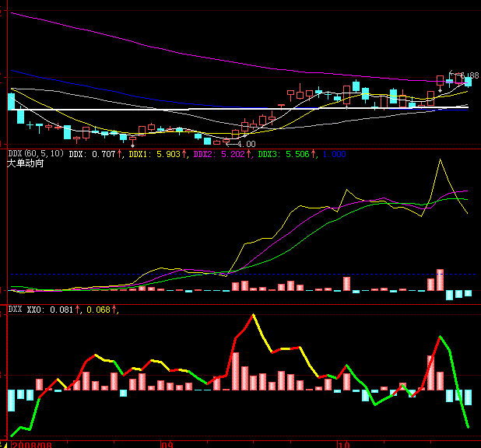The width and height of the screenshot is (481, 448).
Task: Click the last cyan candlestick on price chart
Action: coord(468,82)
